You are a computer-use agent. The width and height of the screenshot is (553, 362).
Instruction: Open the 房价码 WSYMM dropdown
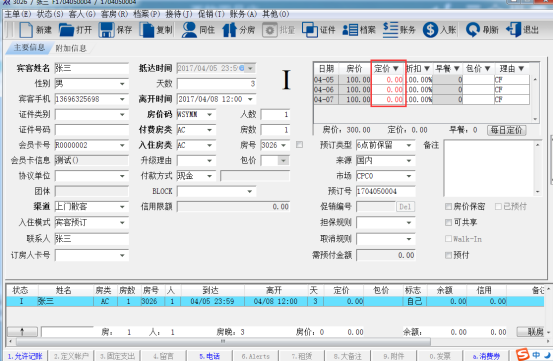pyautogui.click(x=210, y=115)
